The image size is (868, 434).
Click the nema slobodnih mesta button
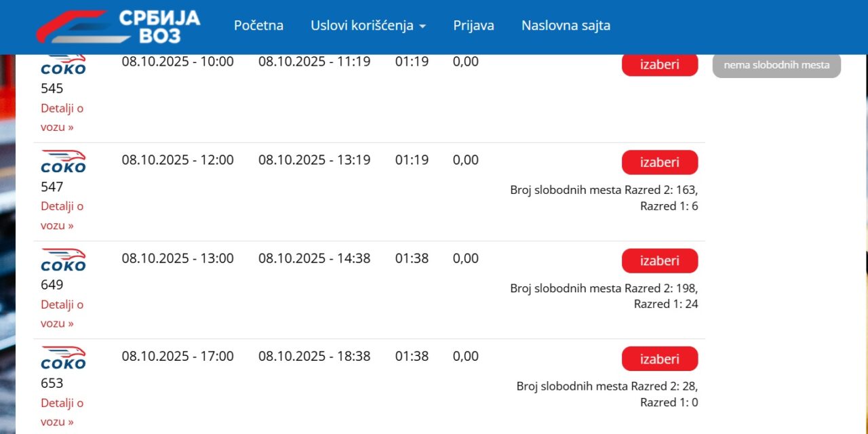776,65
